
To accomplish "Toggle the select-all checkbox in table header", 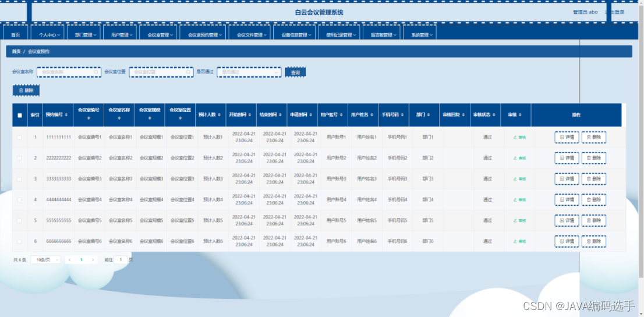I will click(20, 115).
